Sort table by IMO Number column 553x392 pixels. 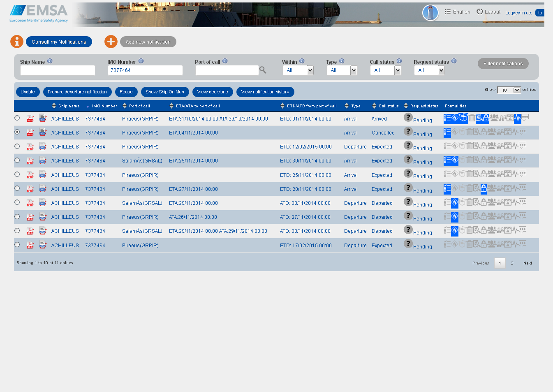point(102,106)
